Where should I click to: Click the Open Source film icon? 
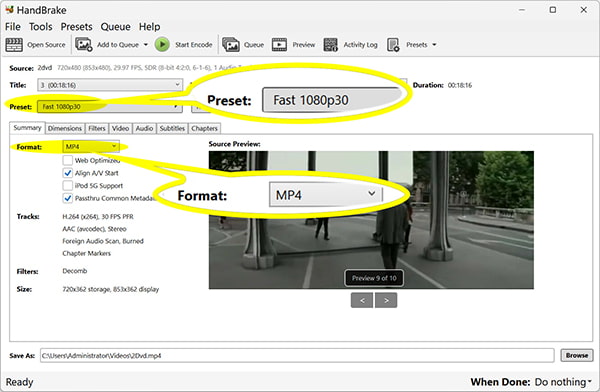click(14, 45)
